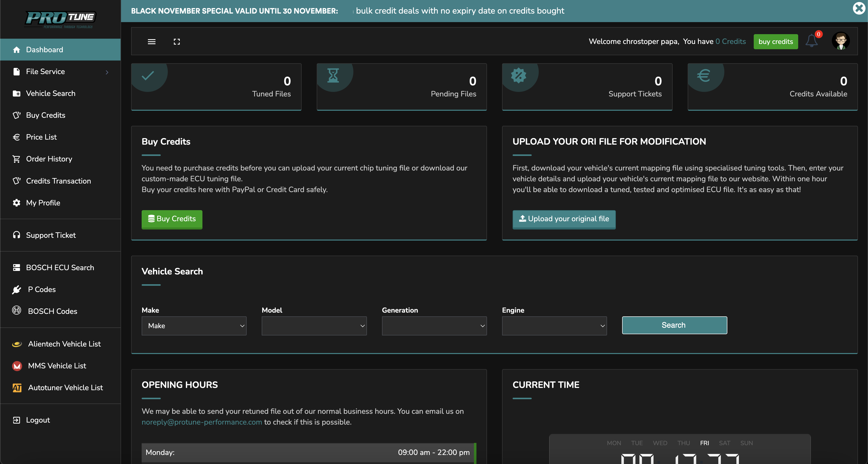The image size is (868, 464).
Task: Open My Profile page
Action: tap(61, 203)
